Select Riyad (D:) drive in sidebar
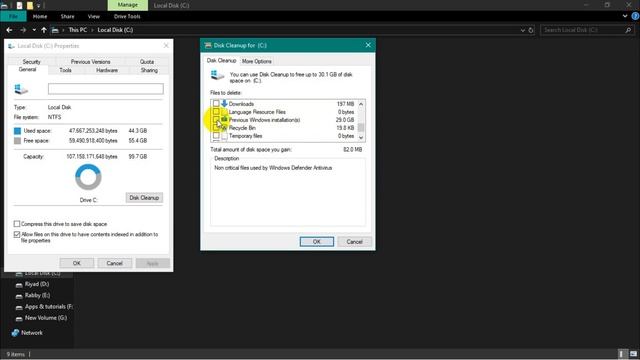This screenshot has height=360, width=640. [37, 284]
